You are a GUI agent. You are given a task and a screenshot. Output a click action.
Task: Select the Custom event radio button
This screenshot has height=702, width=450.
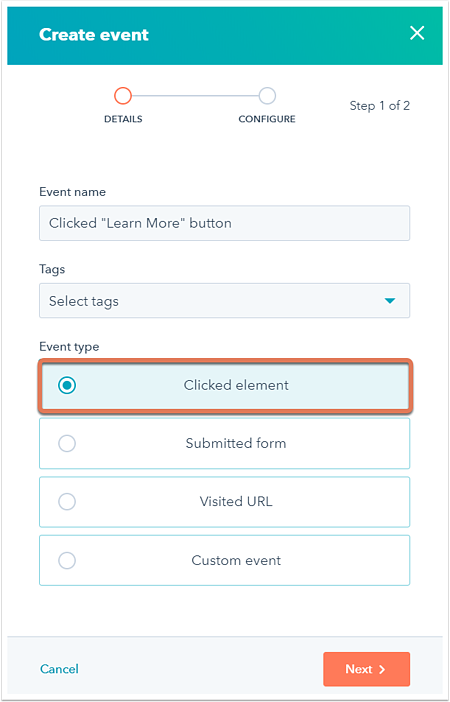click(x=67, y=561)
